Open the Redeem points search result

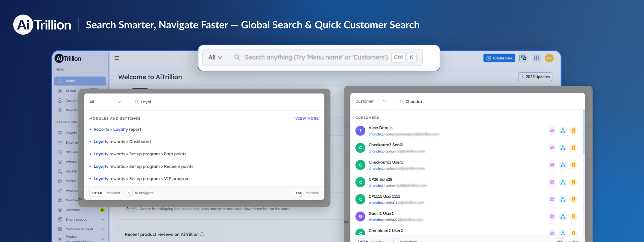(143, 166)
